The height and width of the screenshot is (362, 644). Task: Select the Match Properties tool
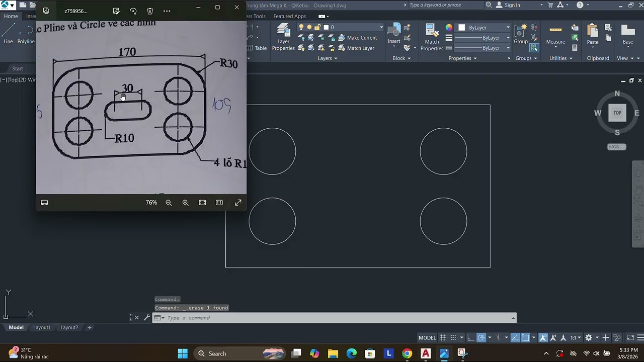coord(432,37)
